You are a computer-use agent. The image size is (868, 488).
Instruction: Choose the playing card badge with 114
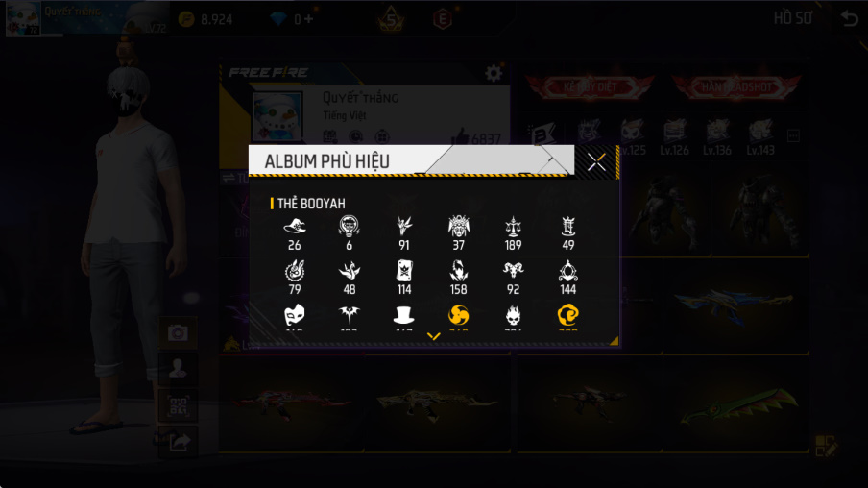point(404,278)
